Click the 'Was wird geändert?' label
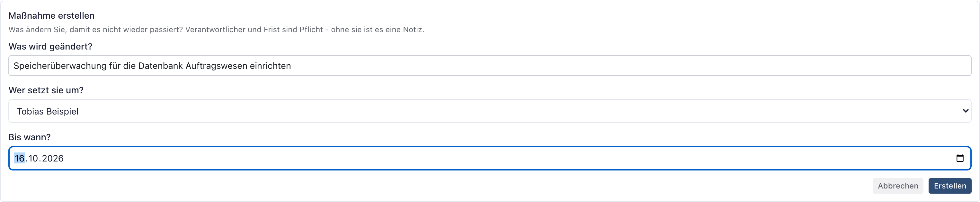 click(50, 47)
